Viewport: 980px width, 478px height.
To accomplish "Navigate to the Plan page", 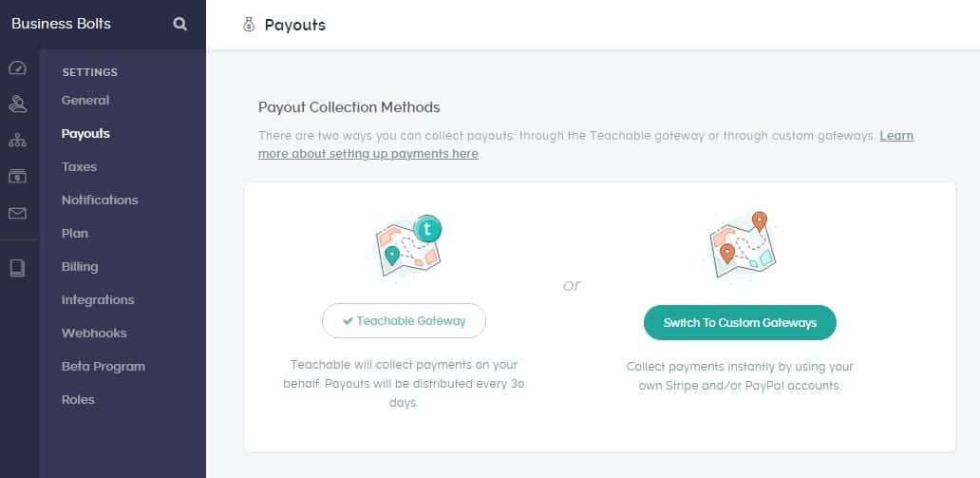I will pyautogui.click(x=75, y=234).
